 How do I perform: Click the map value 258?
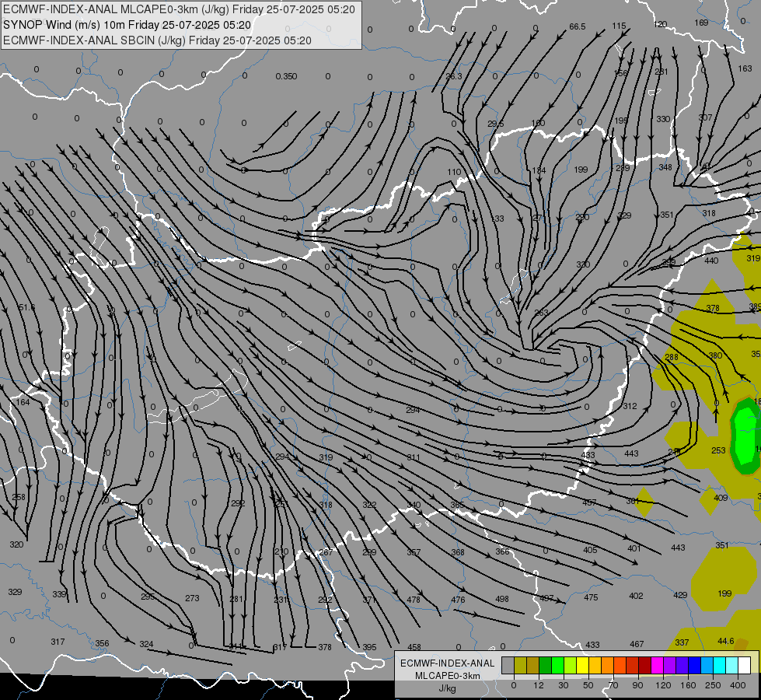(x=19, y=497)
